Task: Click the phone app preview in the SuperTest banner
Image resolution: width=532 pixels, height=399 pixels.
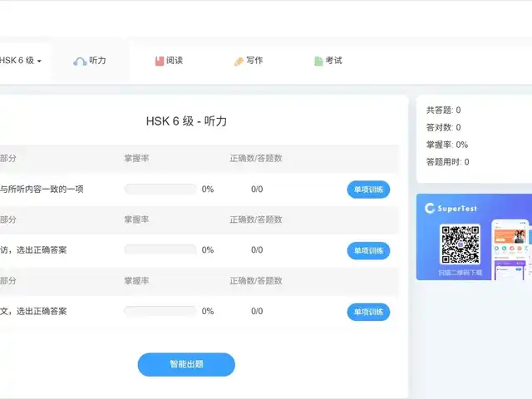Action: 509,248
